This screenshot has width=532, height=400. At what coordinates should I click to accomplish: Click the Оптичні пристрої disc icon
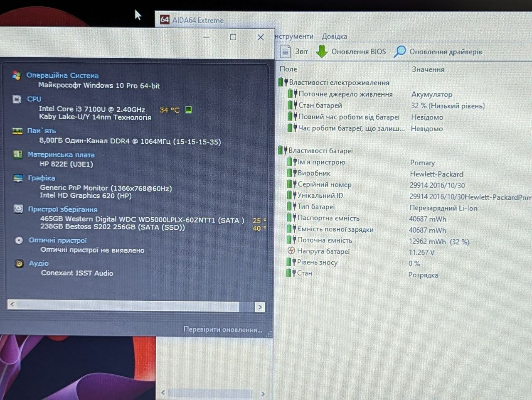tap(19, 240)
